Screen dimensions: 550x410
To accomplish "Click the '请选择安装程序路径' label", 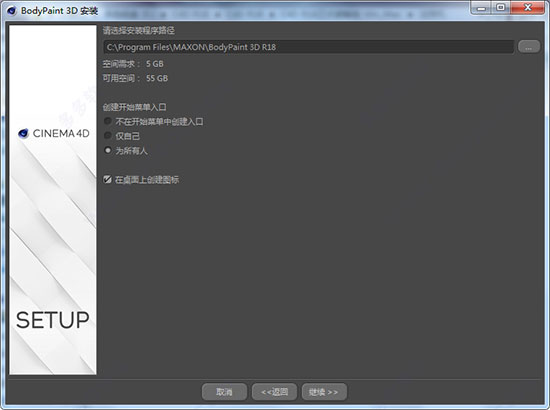I will pos(139,31).
